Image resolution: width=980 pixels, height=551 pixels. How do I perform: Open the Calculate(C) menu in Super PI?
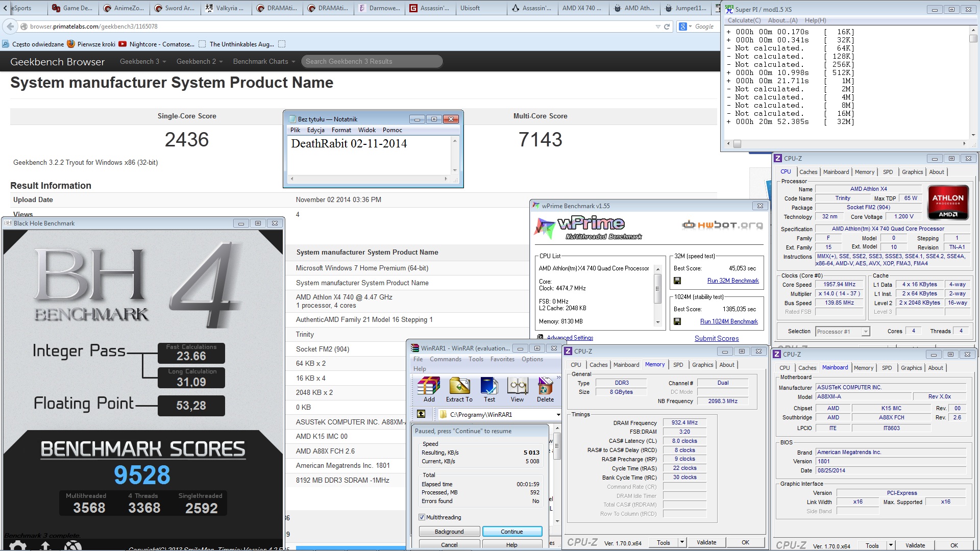[744, 20]
